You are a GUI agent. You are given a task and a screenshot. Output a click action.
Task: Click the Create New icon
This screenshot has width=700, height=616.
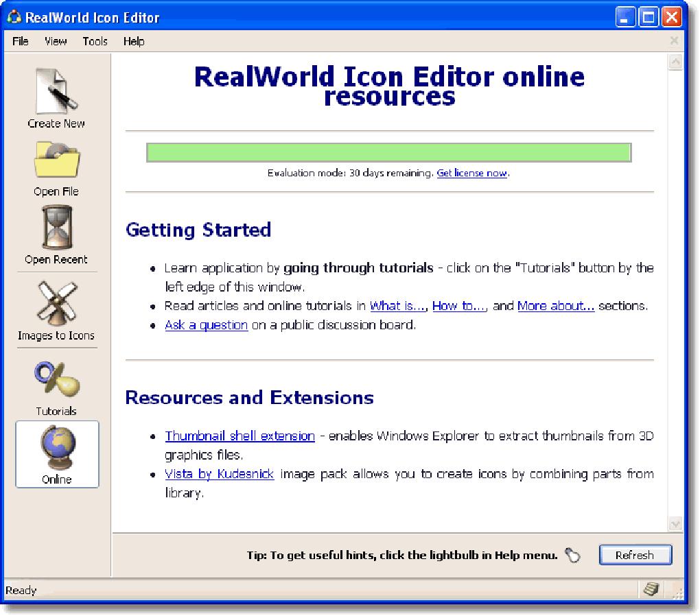tap(56, 91)
